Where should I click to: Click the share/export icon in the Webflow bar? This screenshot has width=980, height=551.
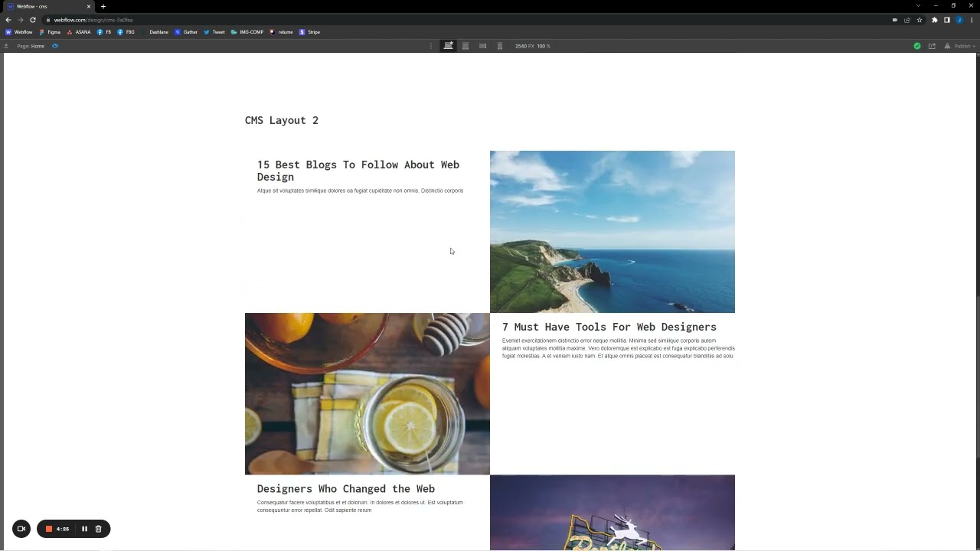932,46
